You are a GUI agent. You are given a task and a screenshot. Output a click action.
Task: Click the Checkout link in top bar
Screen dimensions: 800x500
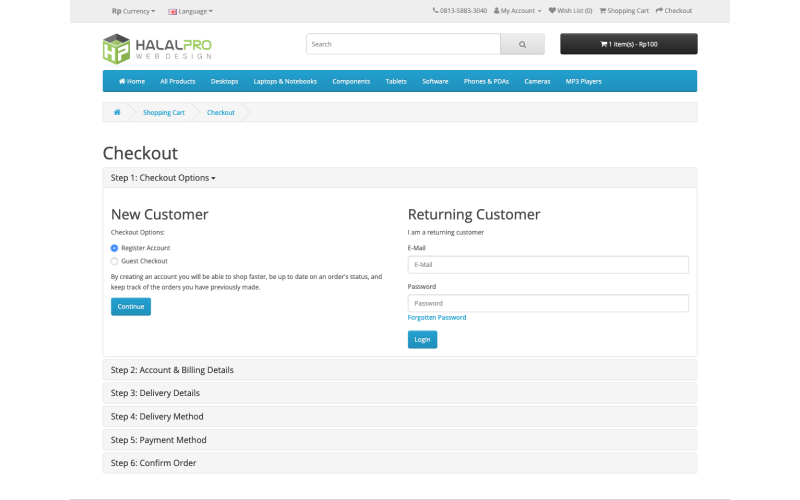click(674, 11)
